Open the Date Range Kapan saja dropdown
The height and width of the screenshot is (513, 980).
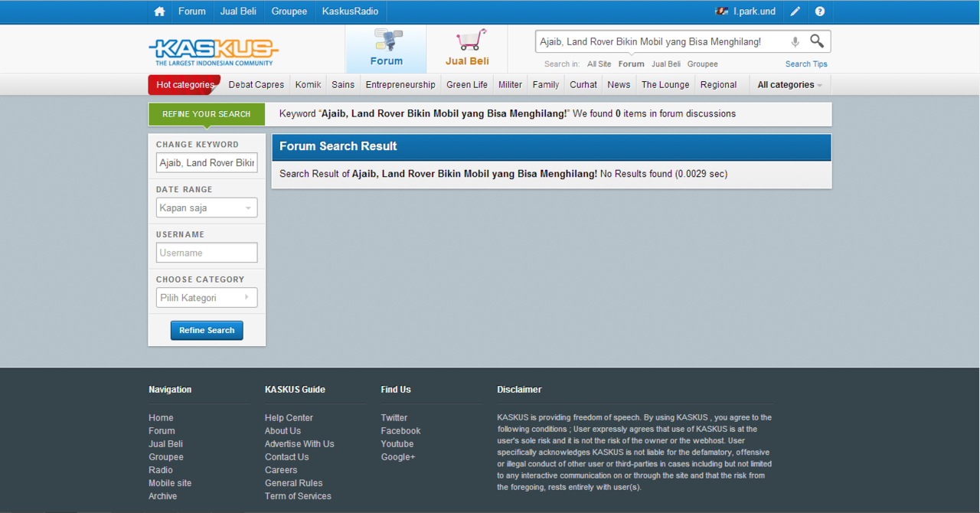click(207, 207)
